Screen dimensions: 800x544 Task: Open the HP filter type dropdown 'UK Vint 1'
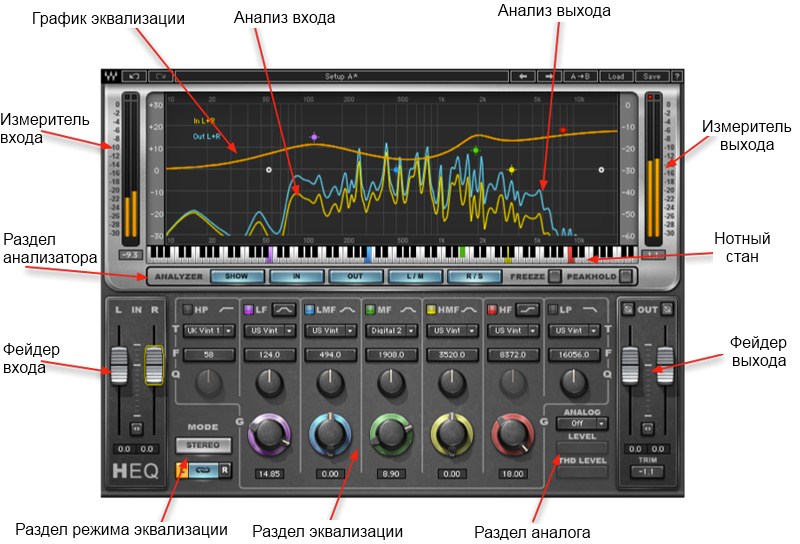(209, 330)
